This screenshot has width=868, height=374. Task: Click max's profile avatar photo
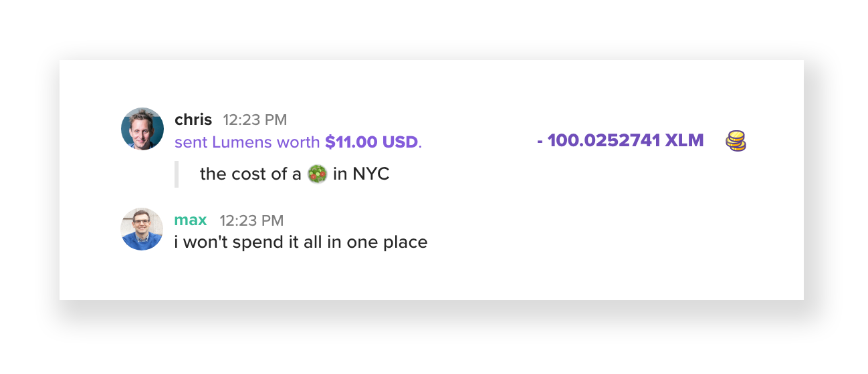142,229
